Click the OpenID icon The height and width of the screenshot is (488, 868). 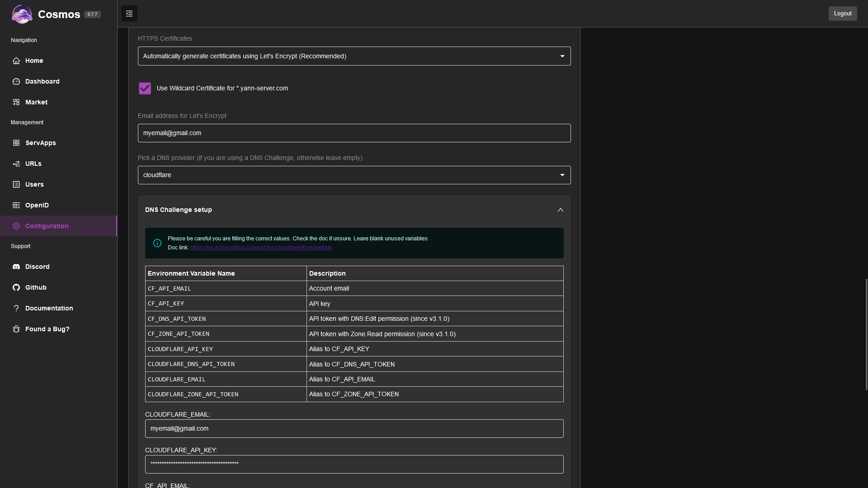click(x=16, y=205)
